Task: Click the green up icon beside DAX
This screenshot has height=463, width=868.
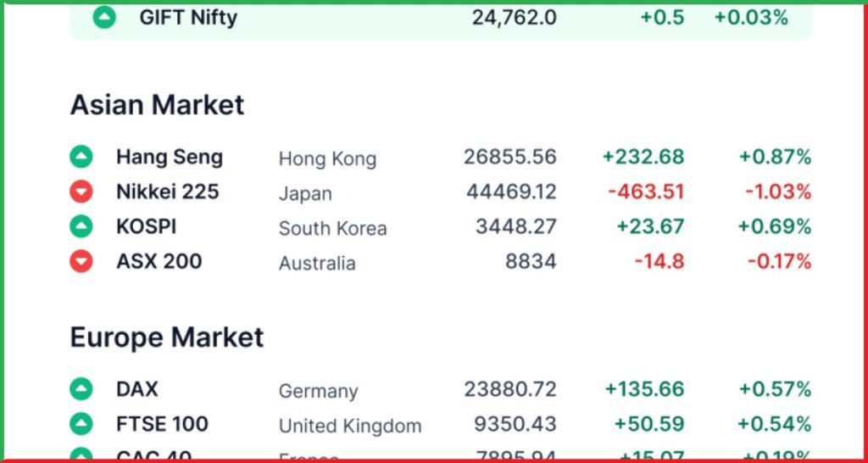Action: coord(81,389)
